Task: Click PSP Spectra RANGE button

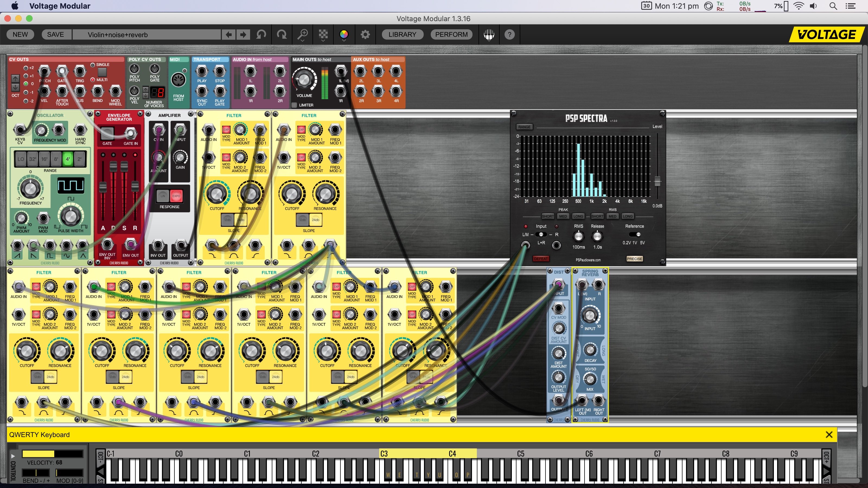Action: 524,127
